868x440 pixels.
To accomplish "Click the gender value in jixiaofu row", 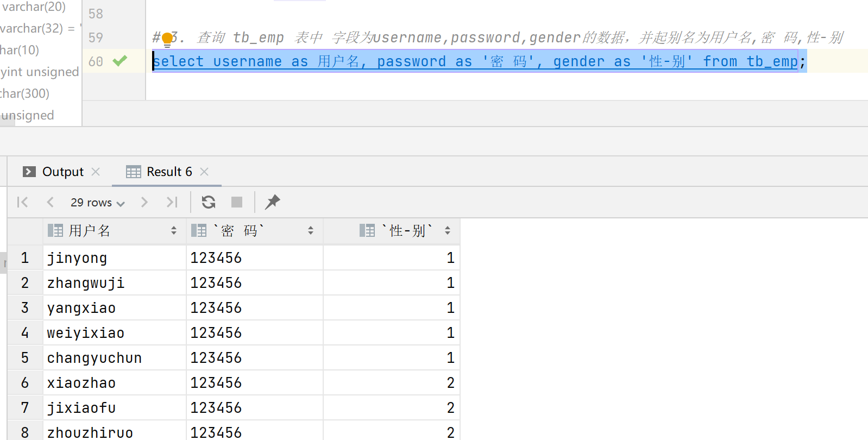I will 392,408.
